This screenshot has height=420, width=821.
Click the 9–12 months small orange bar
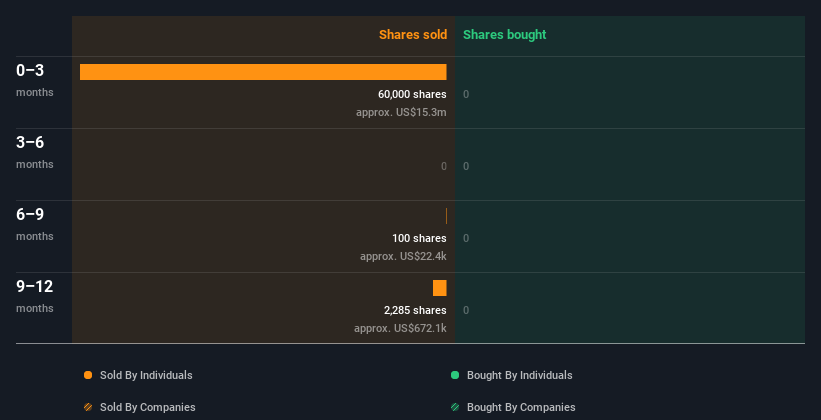coord(440,288)
